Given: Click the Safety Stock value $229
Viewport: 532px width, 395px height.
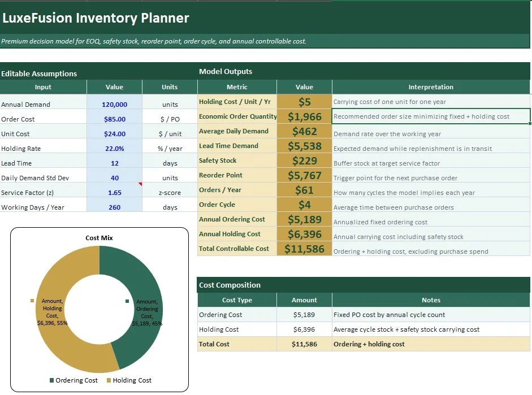Looking at the screenshot, I should pos(304,160).
